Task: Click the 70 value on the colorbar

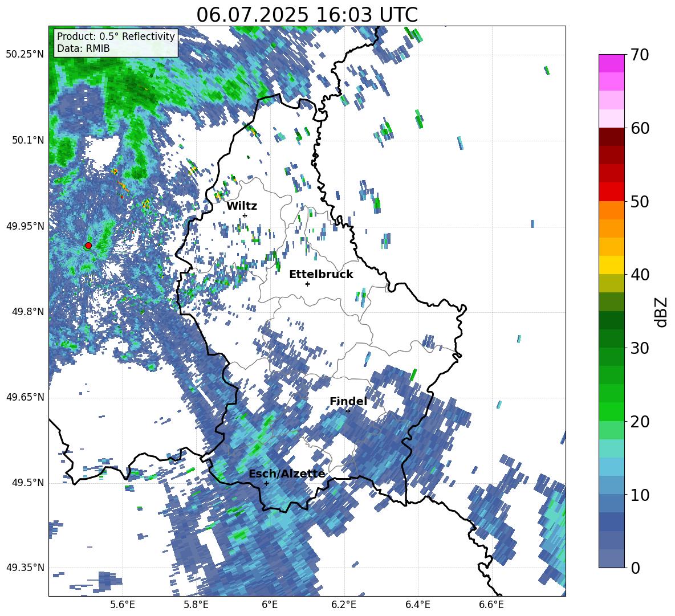Action: [x=640, y=55]
